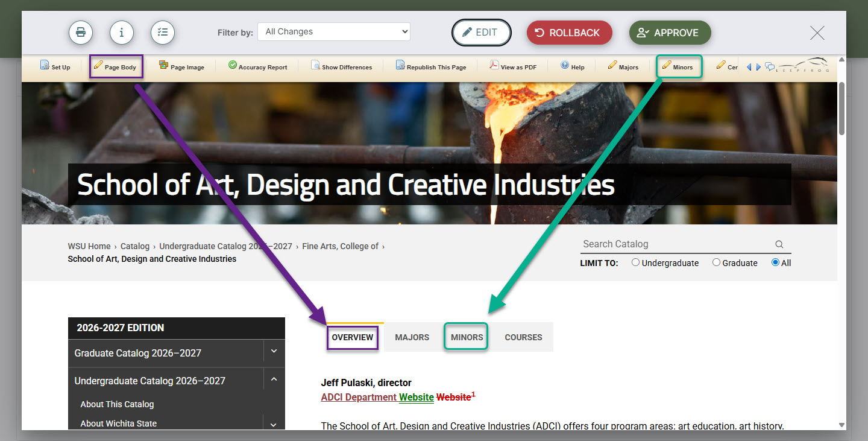The width and height of the screenshot is (868, 441).
Task: Collapse Undergraduate Catalog 2026–2027 chevron
Action: tap(274, 379)
